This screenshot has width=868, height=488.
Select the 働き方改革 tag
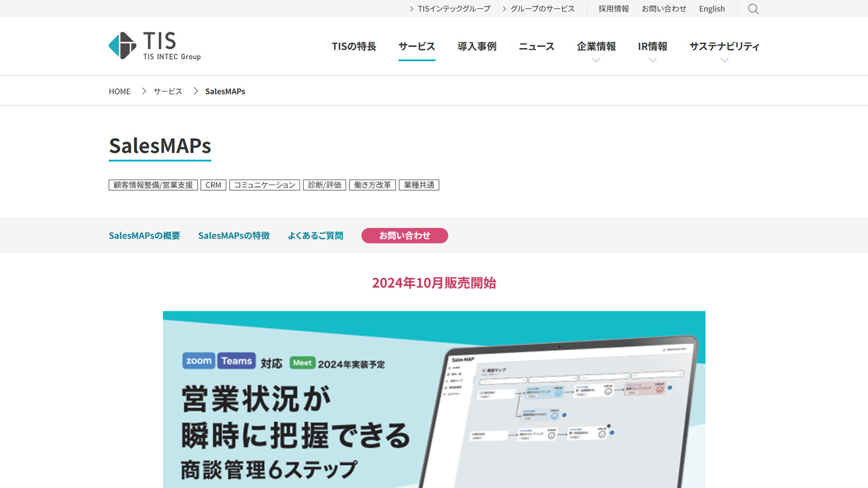click(373, 185)
